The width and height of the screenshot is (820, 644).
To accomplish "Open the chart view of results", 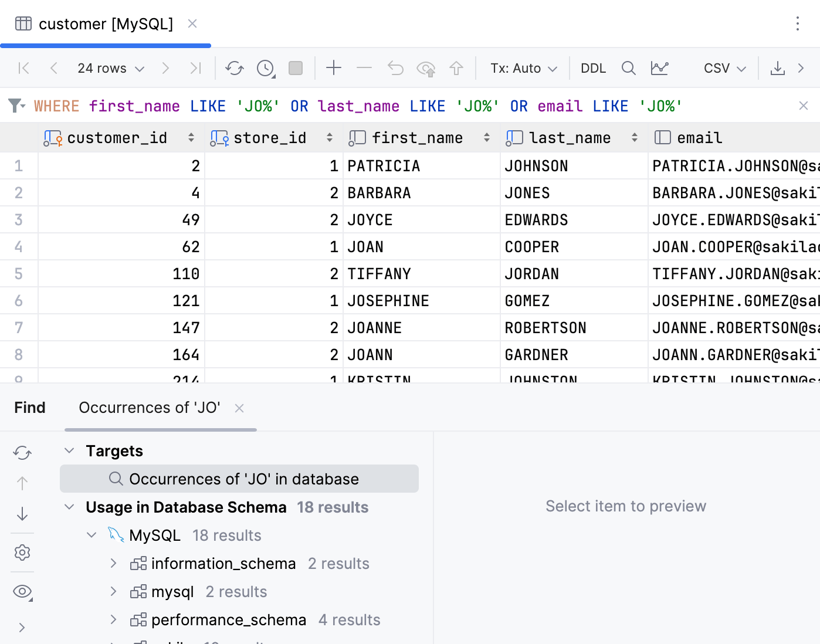I will coord(660,68).
